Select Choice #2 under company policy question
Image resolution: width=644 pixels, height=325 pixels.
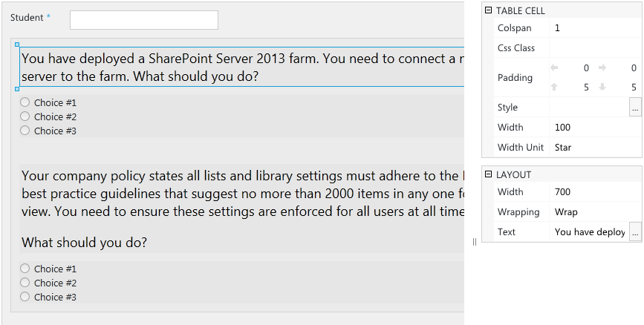pyautogui.click(x=25, y=283)
